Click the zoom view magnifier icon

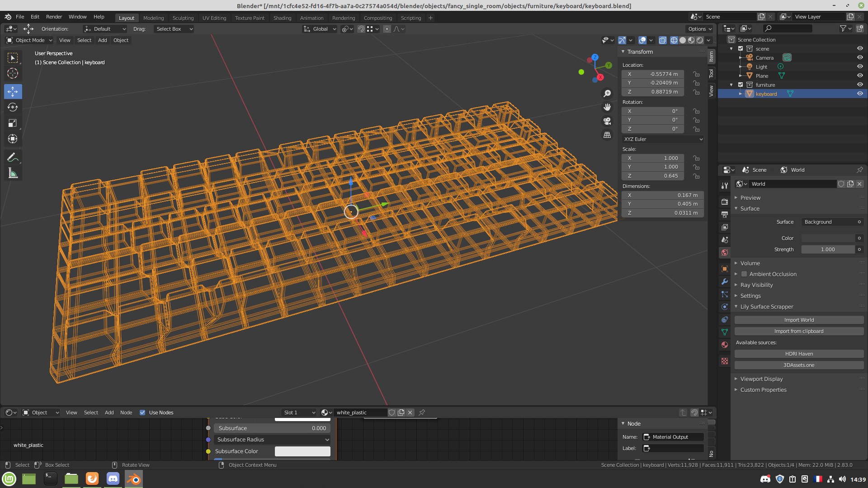[x=607, y=93]
